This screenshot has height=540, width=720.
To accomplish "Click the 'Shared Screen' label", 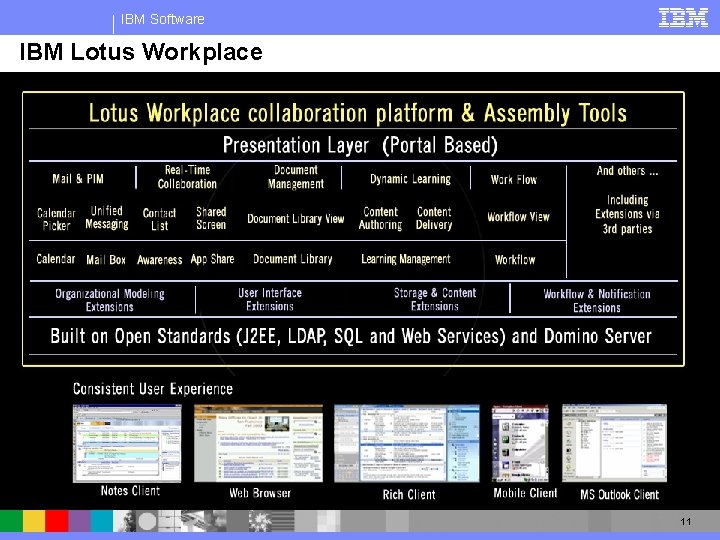I will point(211,218).
